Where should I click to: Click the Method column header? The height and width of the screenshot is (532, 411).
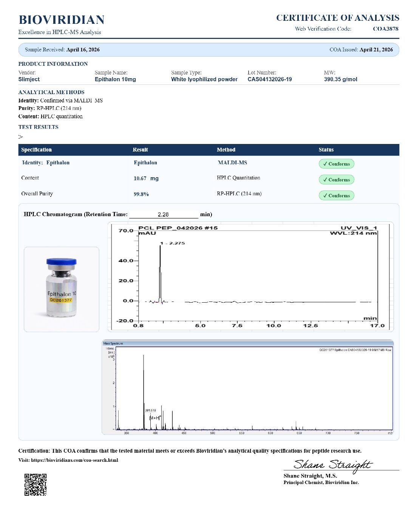[226, 150]
